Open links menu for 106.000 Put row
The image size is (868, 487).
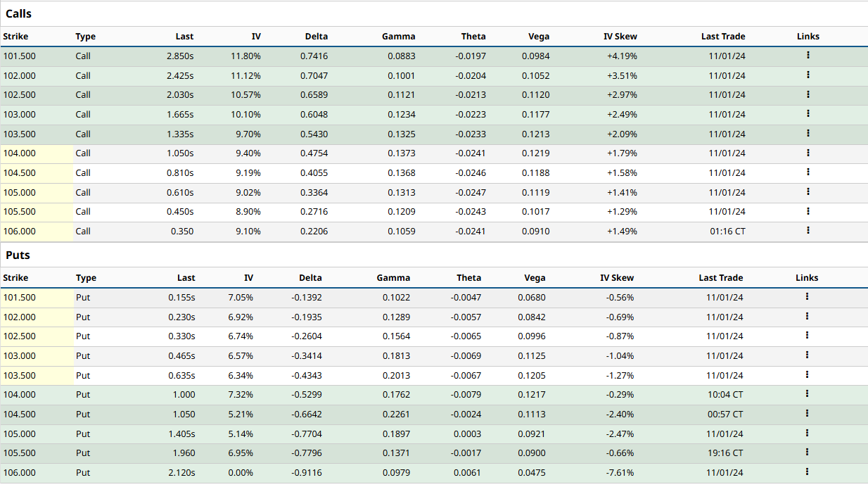807,472
